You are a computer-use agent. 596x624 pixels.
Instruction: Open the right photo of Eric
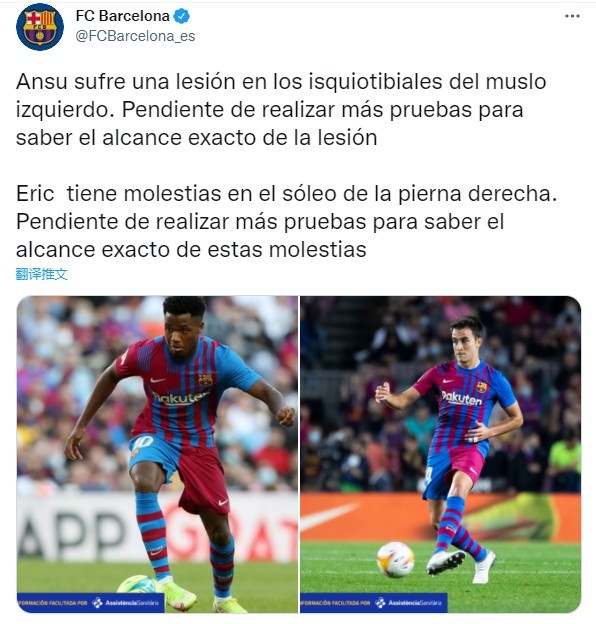click(x=441, y=454)
